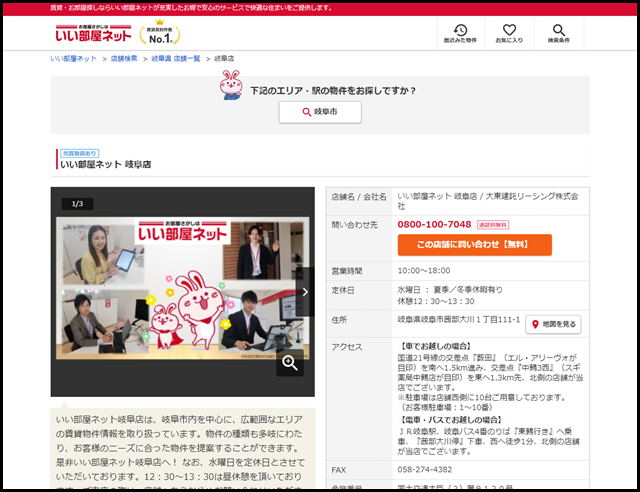Viewport: 640px width, 492px height.
Task: Click phone number 0800-100-7048
Action: pyautogui.click(x=434, y=224)
